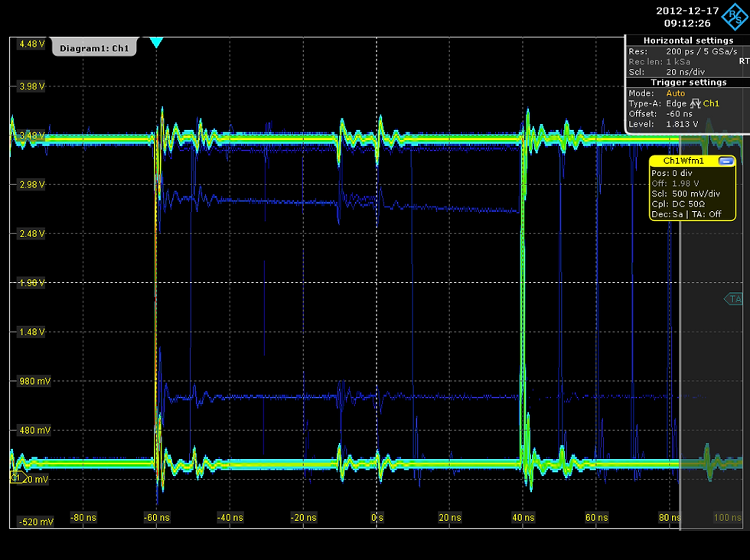Click the C1 ground level marker
This screenshot has height=560, width=750.
pyautogui.click(x=17, y=477)
